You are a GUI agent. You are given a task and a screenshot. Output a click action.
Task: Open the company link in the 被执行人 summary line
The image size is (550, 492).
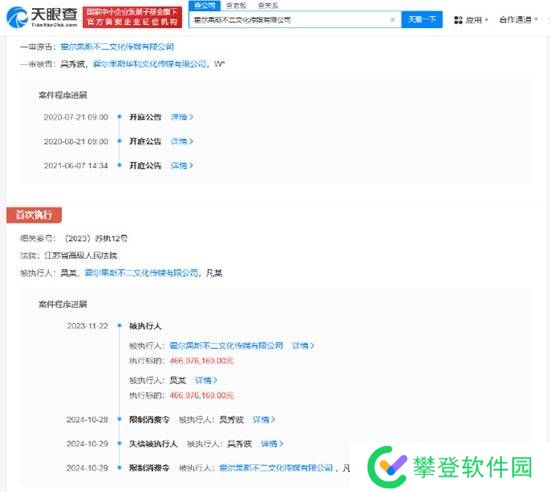click(x=142, y=273)
